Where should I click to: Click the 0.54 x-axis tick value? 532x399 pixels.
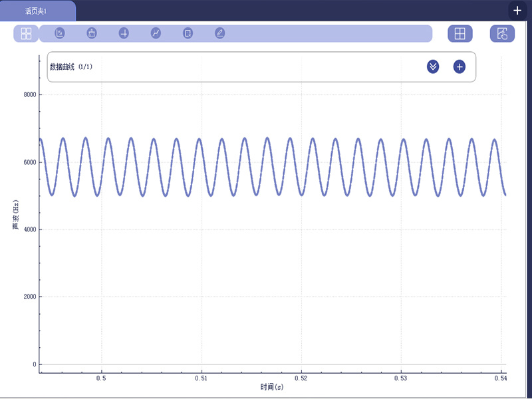click(x=501, y=378)
